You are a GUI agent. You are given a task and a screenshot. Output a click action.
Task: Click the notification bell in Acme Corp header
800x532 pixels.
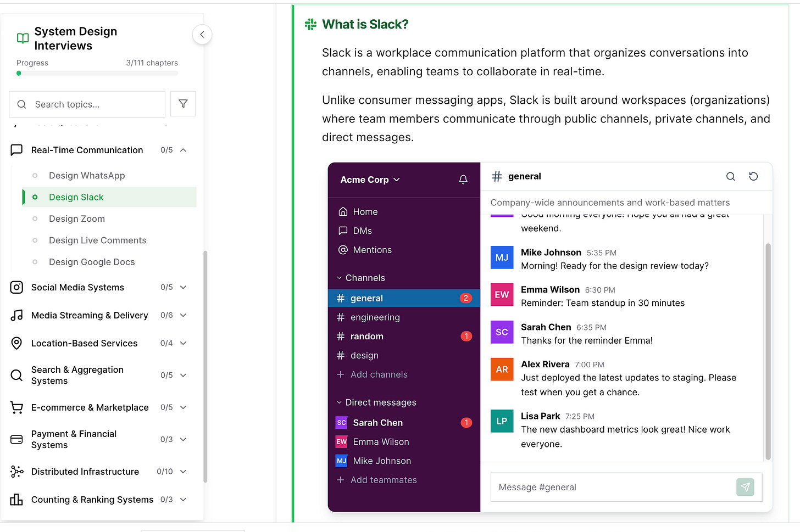tap(463, 180)
